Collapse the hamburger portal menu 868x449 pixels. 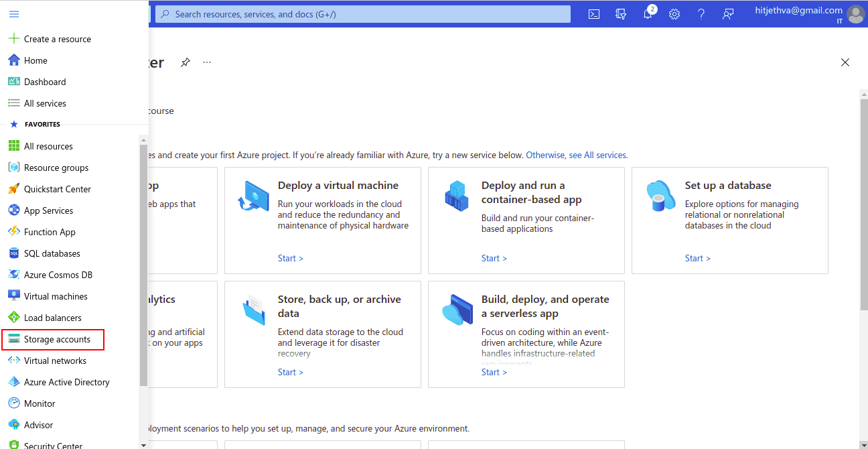coord(14,14)
